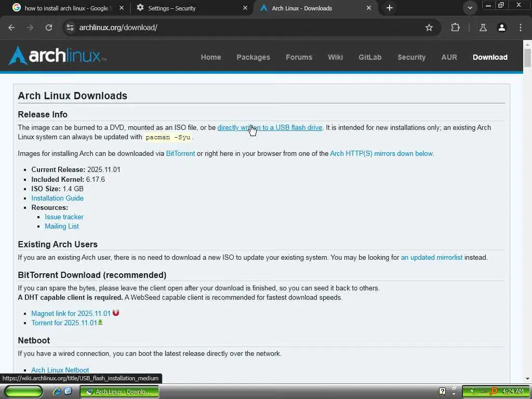The width and height of the screenshot is (532, 399).
Task: Click 'Current Release: 2025.11.01' text
Action: 76,170
